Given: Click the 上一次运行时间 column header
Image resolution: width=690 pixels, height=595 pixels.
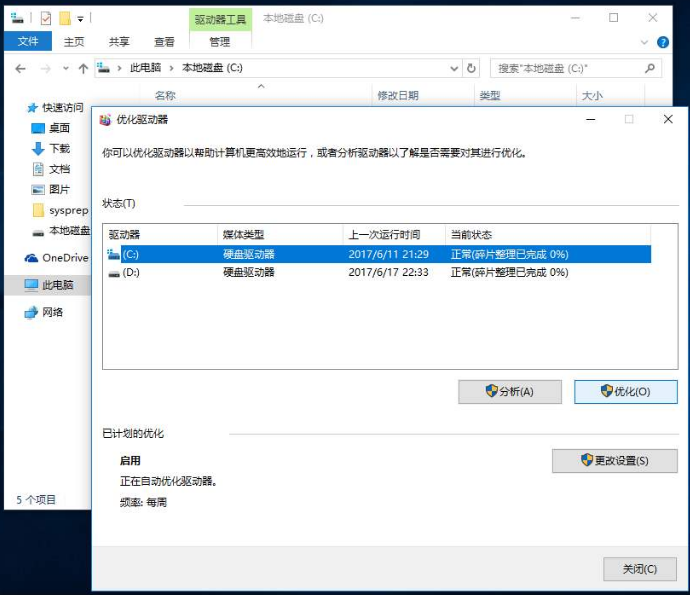Looking at the screenshot, I should click(x=384, y=234).
